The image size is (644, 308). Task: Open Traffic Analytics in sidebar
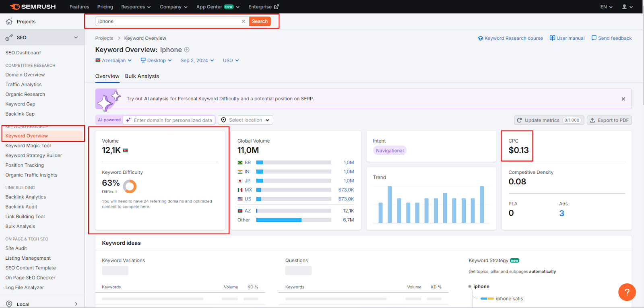pyautogui.click(x=23, y=85)
